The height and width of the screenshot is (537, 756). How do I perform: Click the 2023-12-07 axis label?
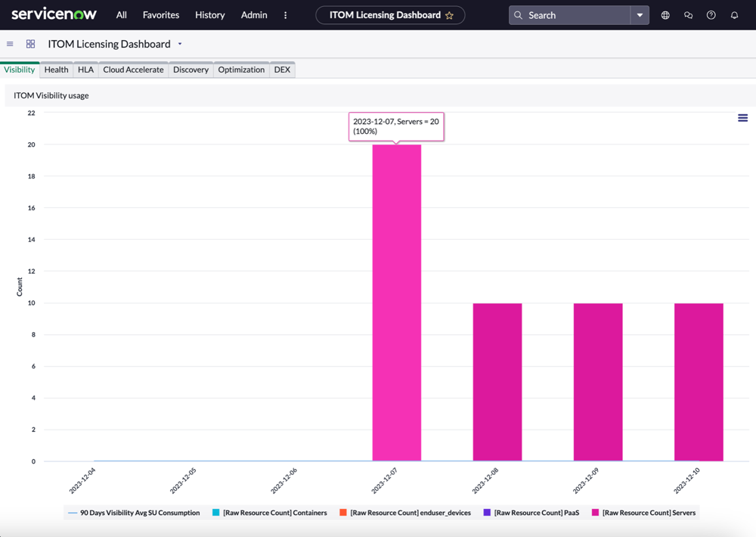coord(384,480)
